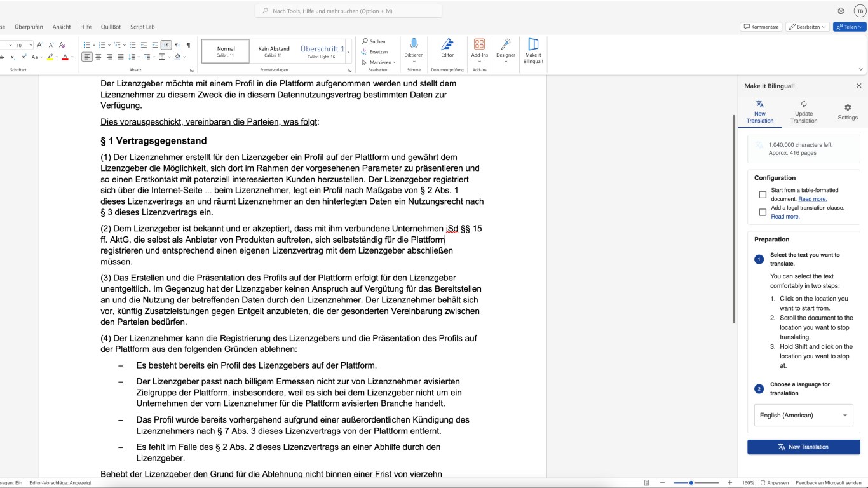868x488 pixels.
Task: Open the Editor proofing tool
Action: [447, 49]
